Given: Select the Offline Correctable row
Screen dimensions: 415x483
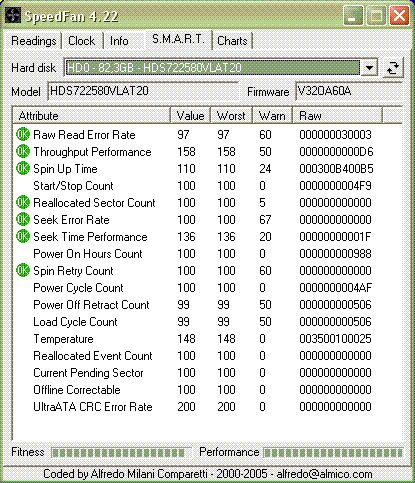Looking at the screenshot, I should [x=207, y=390].
